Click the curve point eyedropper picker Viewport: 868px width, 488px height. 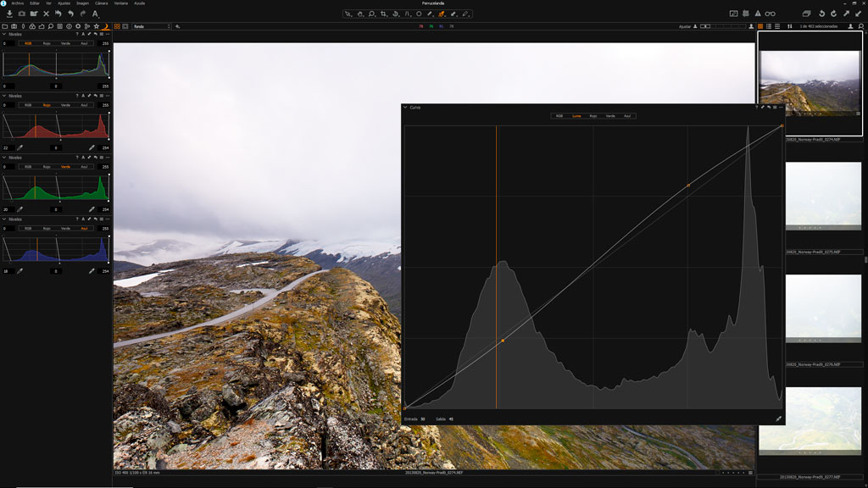pos(778,419)
